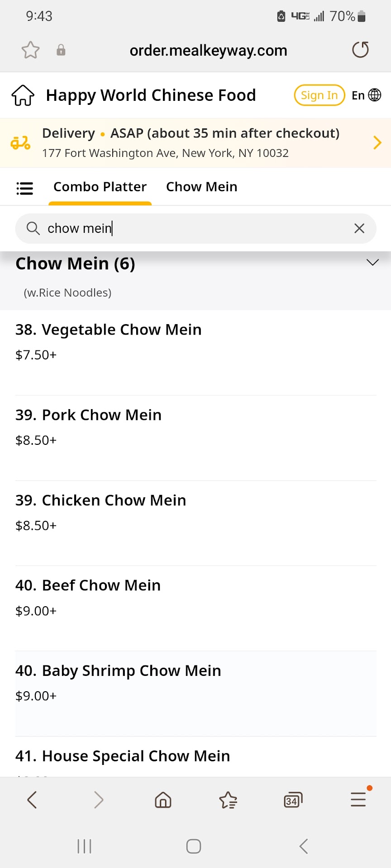The width and height of the screenshot is (391, 868).
Task: Navigate back in browser toolbar
Action: (32, 800)
